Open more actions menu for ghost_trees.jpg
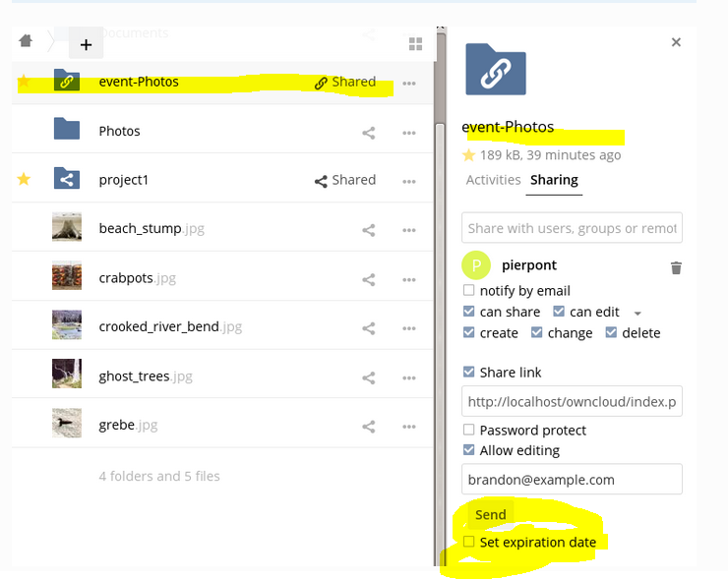 409,377
